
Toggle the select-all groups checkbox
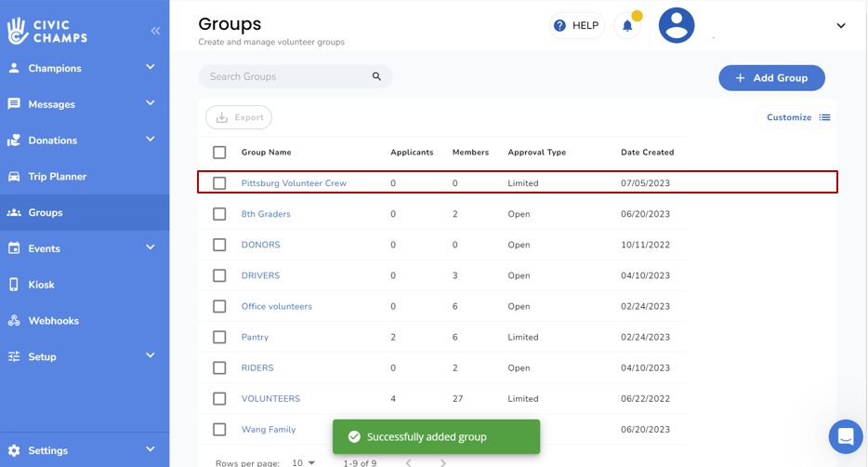click(x=219, y=153)
